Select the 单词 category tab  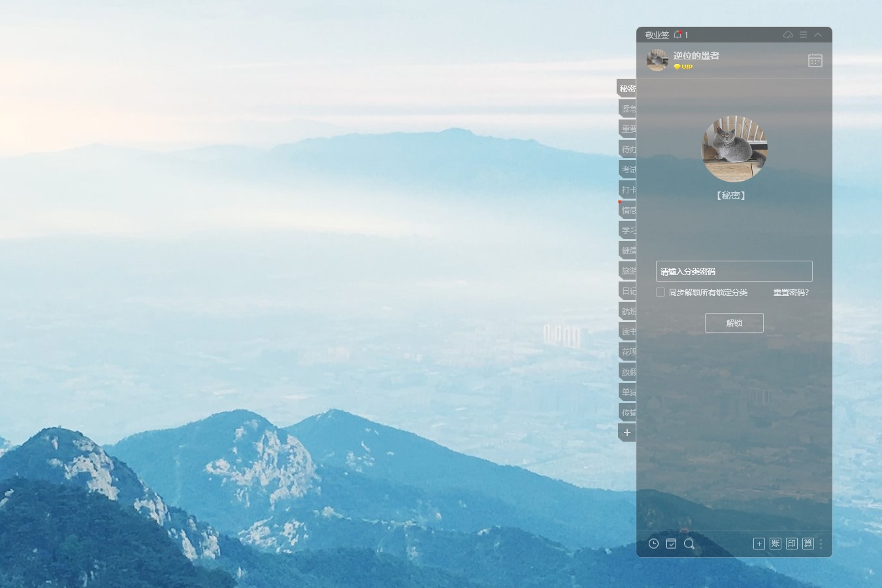[x=627, y=392]
